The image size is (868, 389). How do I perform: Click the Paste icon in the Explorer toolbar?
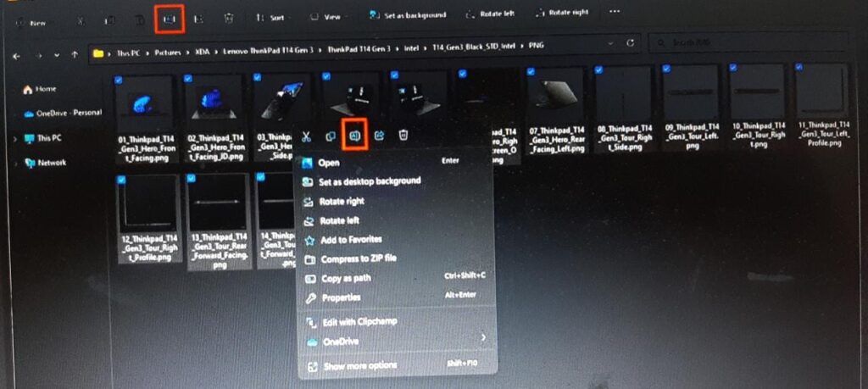[x=140, y=20]
